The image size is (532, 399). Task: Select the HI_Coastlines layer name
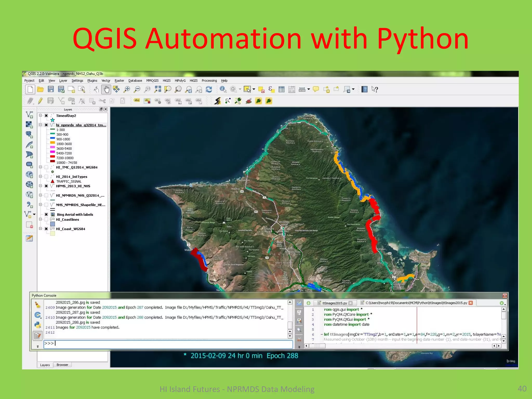68,220
